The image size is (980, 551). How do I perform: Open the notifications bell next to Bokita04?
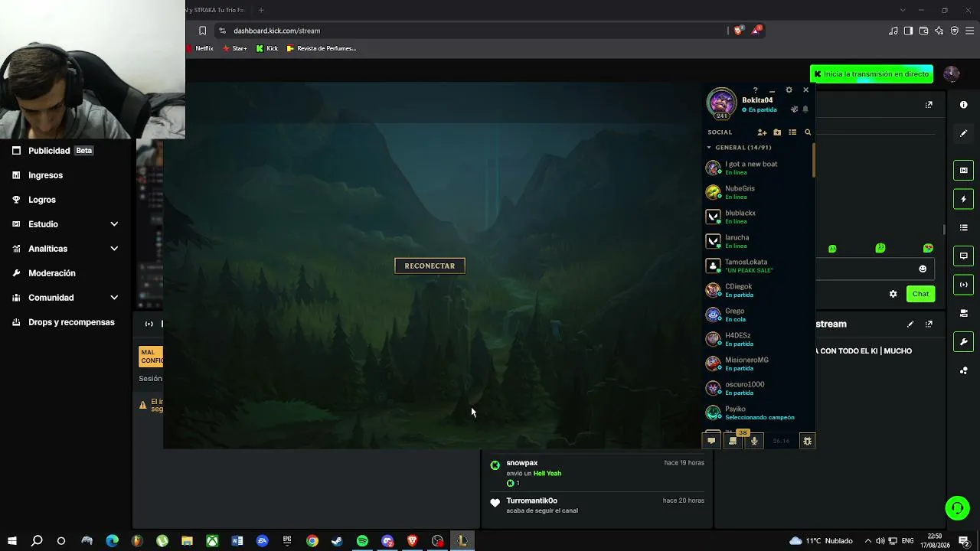coord(805,109)
